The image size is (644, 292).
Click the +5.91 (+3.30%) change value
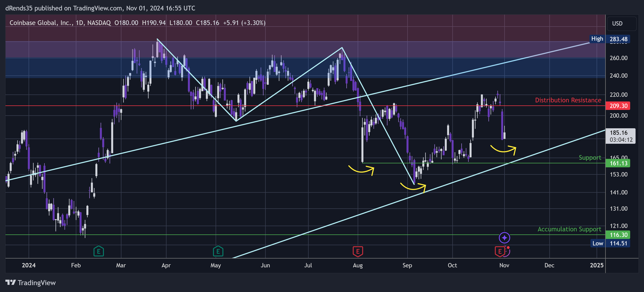pos(244,23)
